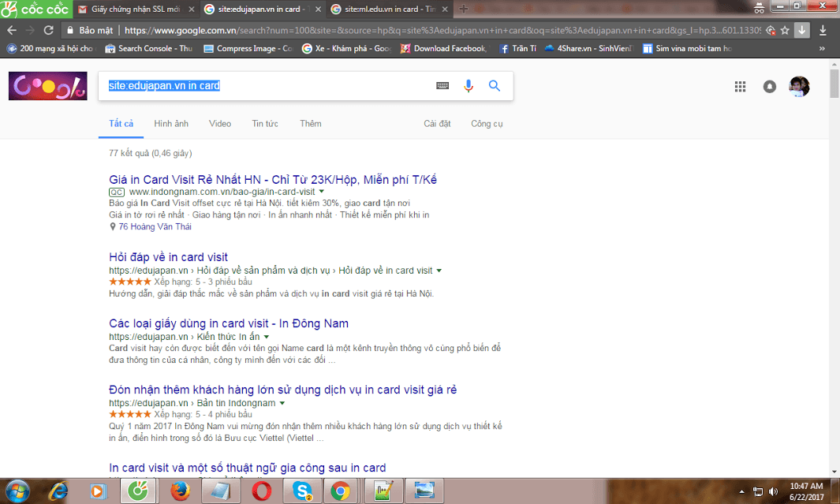840x504 pixels.
Task: Click the volume speaker tray icon
Action: [772, 491]
